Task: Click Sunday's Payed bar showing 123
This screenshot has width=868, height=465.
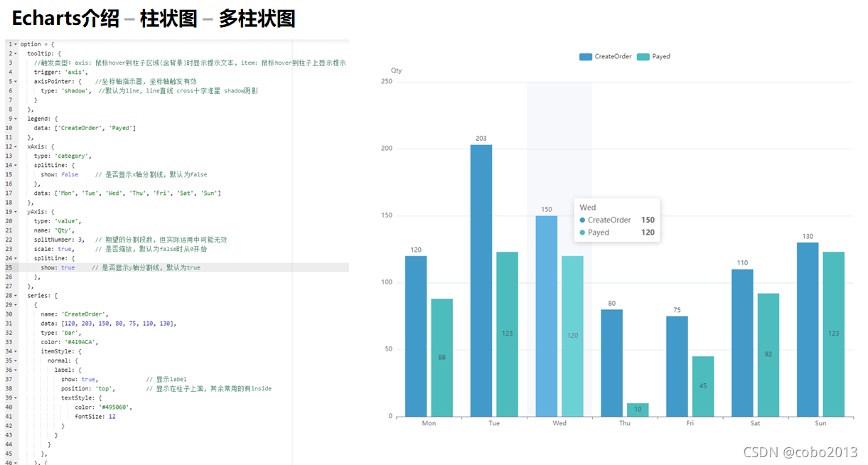Action: tap(834, 334)
